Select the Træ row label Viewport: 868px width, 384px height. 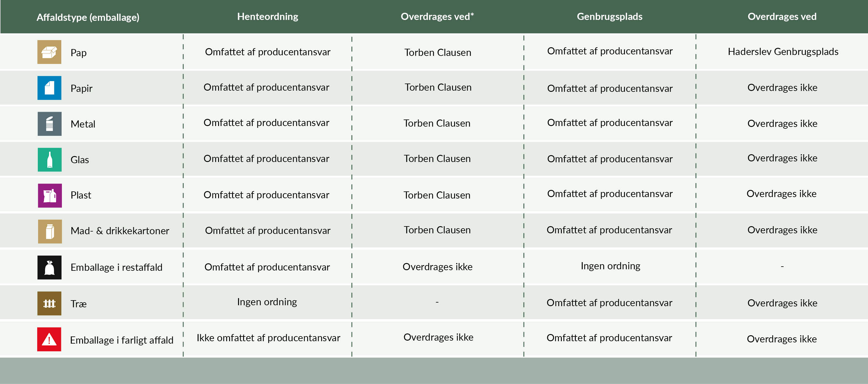point(79,304)
